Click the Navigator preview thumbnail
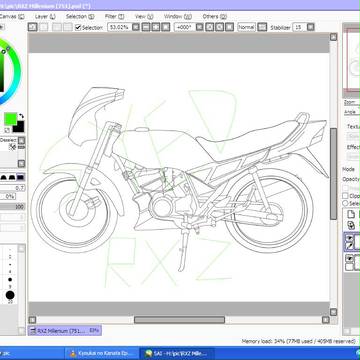Viewport: 360px width, 360px height. (352, 60)
